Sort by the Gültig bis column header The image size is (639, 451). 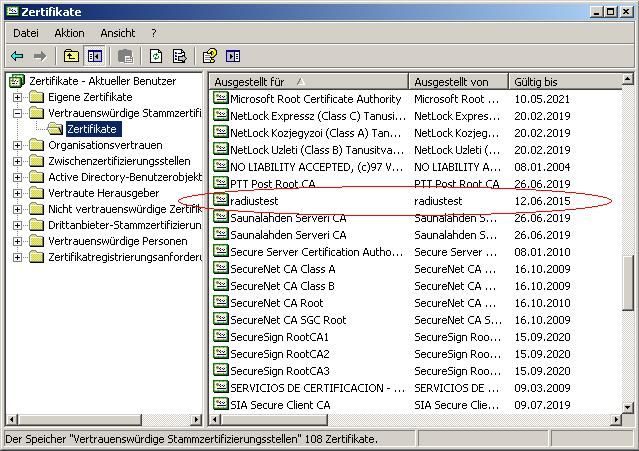565,81
